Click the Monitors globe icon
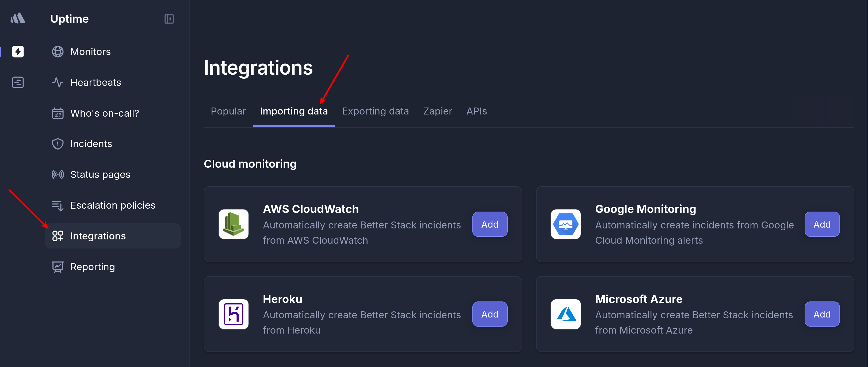 [x=58, y=52]
